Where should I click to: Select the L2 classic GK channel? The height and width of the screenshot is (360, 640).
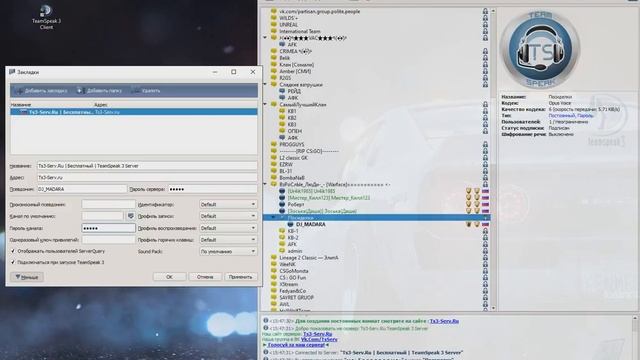293,158
